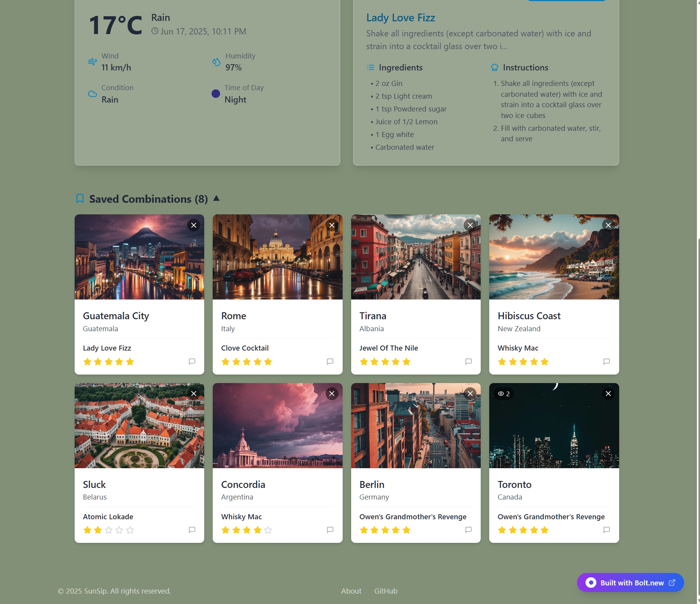Image resolution: width=700 pixels, height=604 pixels.
Task: Select the Clove Cocktail drink name
Action: (245, 348)
